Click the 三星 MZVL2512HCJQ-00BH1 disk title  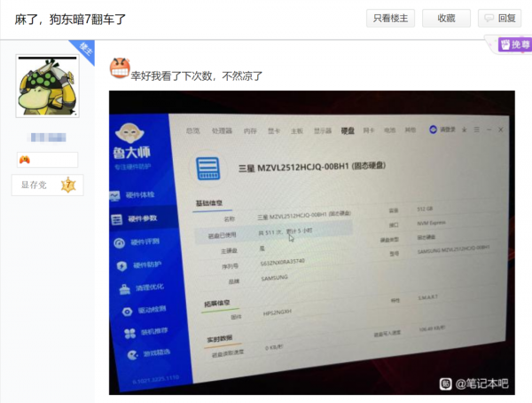(x=312, y=167)
